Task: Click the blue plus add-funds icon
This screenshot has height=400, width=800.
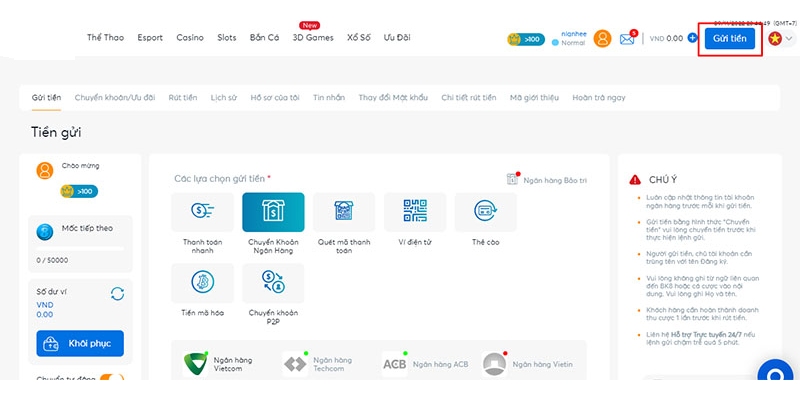Action: pyautogui.click(x=693, y=38)
